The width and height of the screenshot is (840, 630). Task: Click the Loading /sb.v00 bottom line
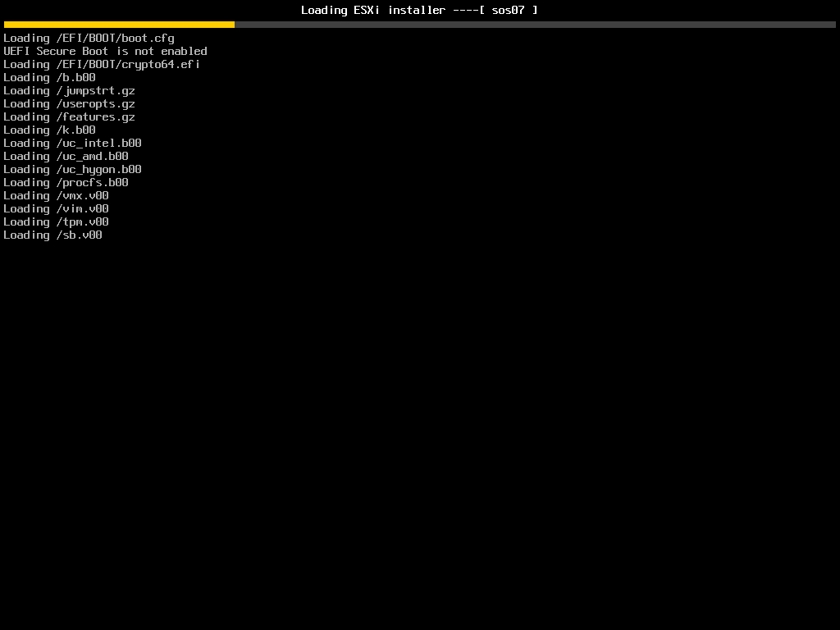53,235
